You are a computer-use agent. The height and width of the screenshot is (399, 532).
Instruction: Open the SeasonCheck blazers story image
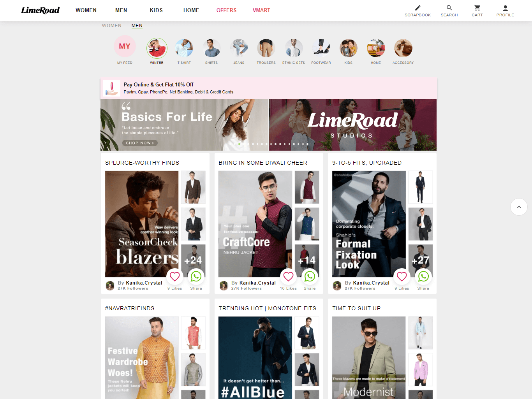(142, 224)
